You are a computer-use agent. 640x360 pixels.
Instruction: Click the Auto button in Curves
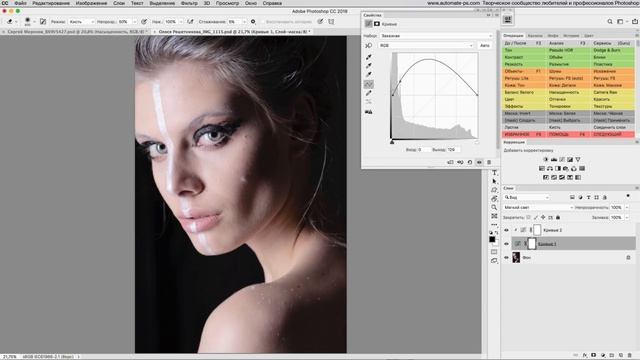coord(484,45)
